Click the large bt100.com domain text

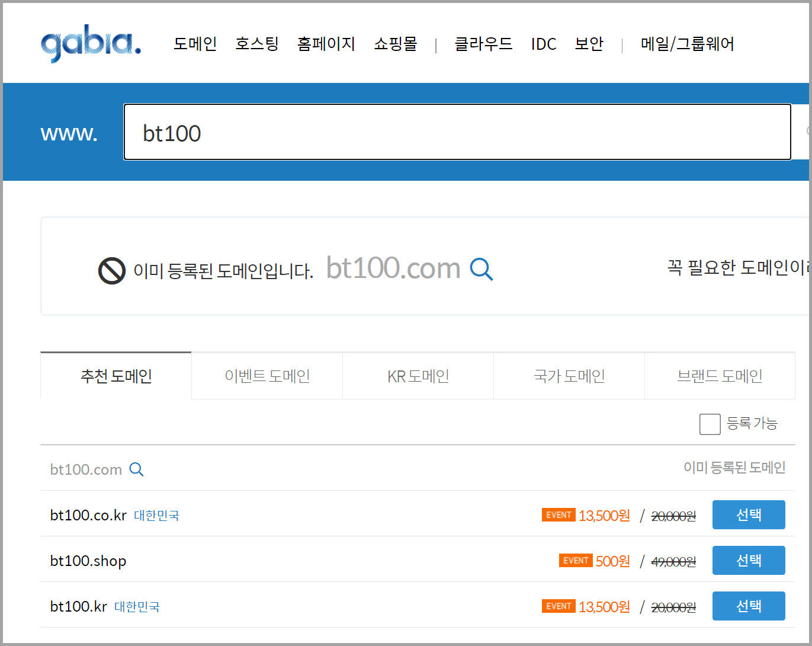click(393, 268)
